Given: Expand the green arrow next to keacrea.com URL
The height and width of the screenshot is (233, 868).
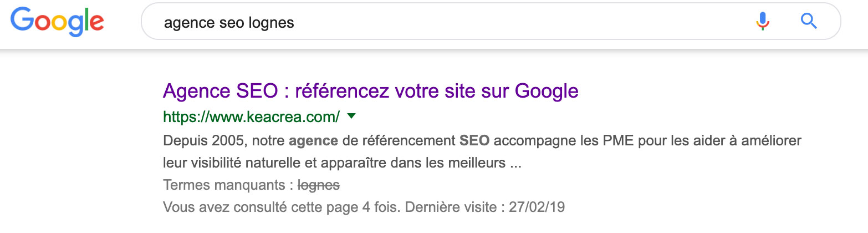Looking at the screenshot, I should 350,116.
